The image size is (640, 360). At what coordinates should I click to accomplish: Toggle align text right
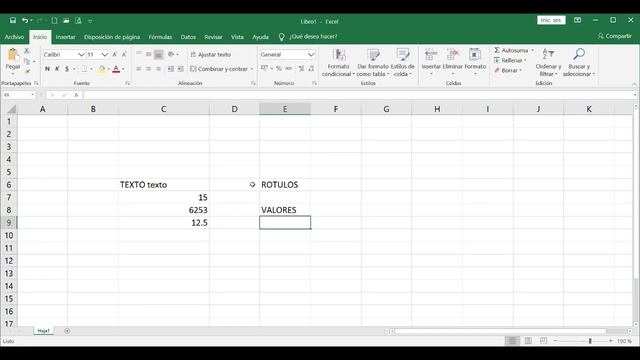(x=158, y=69)
